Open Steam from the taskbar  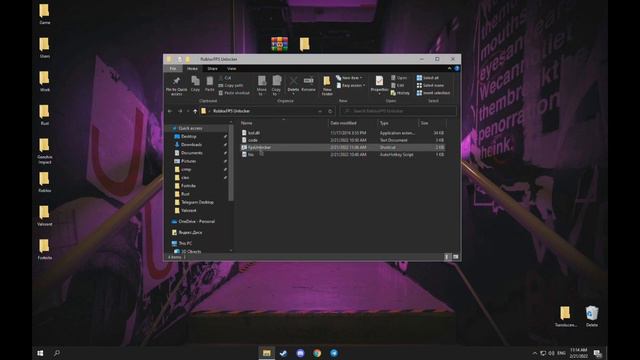(283, 353)
